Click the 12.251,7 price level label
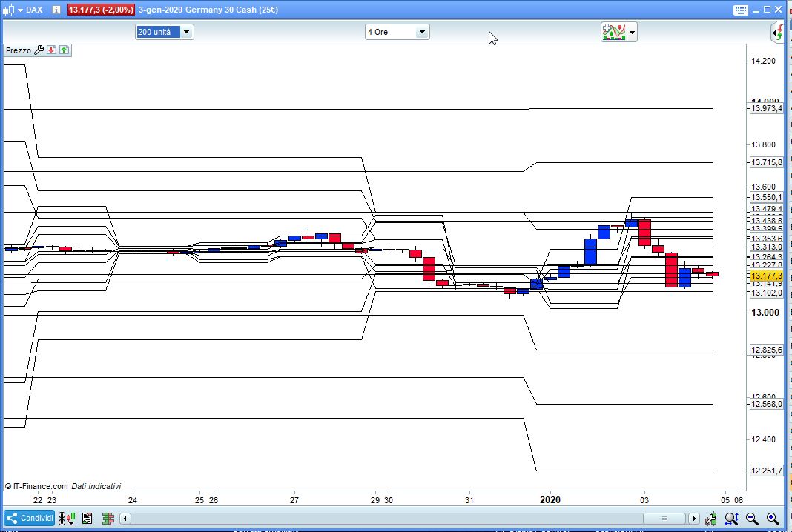 point(766,470)
